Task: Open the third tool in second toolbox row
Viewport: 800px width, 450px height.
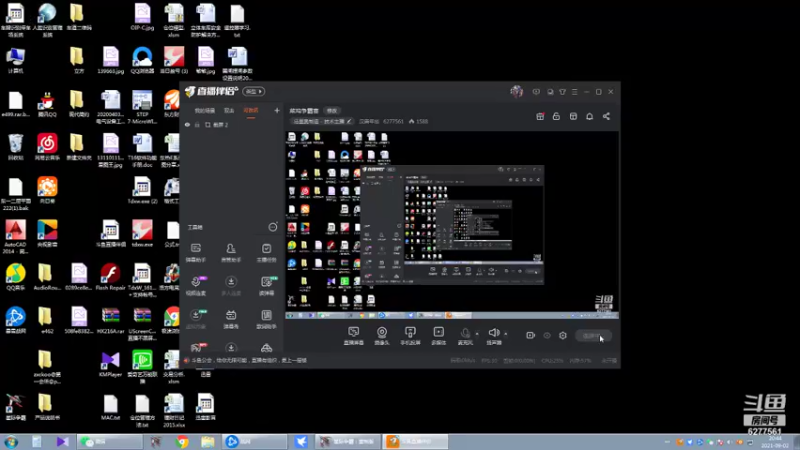Action: point(266,286)
